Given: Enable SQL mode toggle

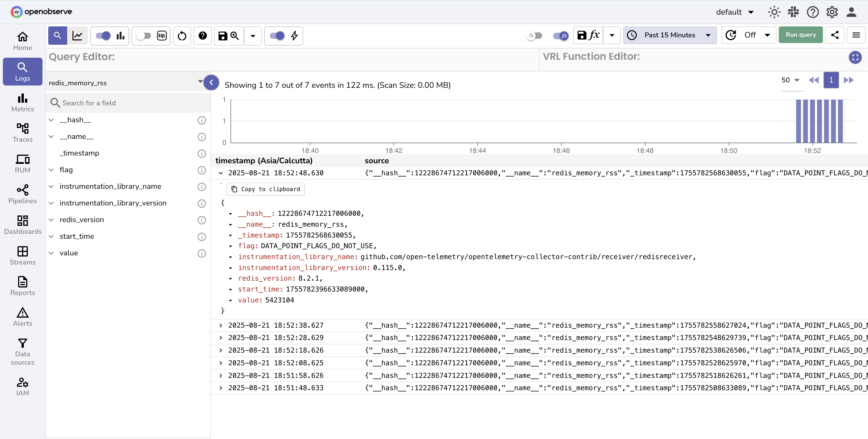Looking at the screenshot, I should click(x=144, y=36).
